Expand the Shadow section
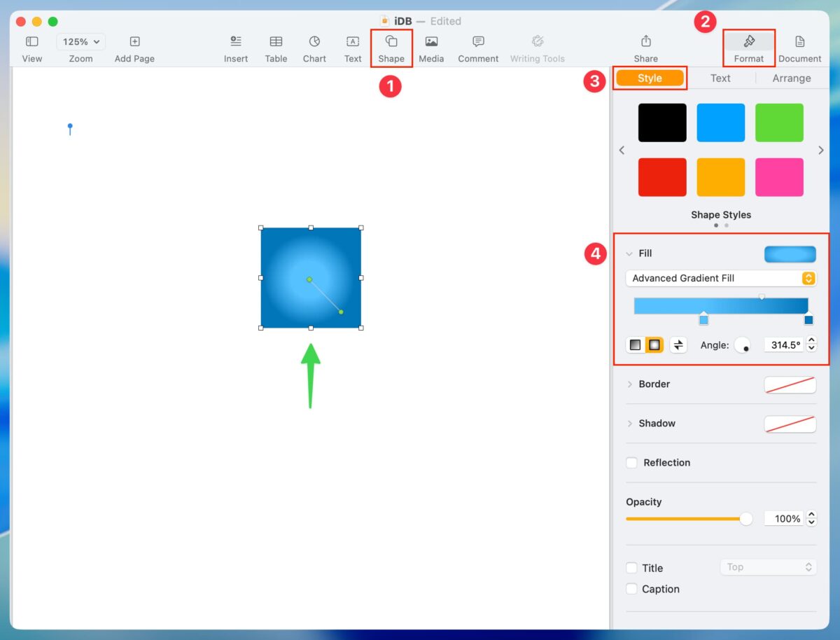 [x=629, y=424]
